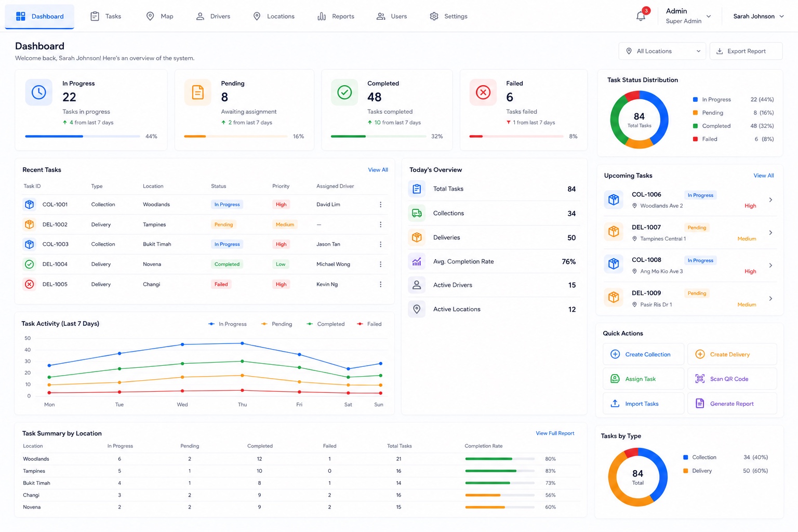Viewport: 798px width, 532px height.
Task: Expand DEL-1007 upcoming task chevron
Action: pos(770,233)
